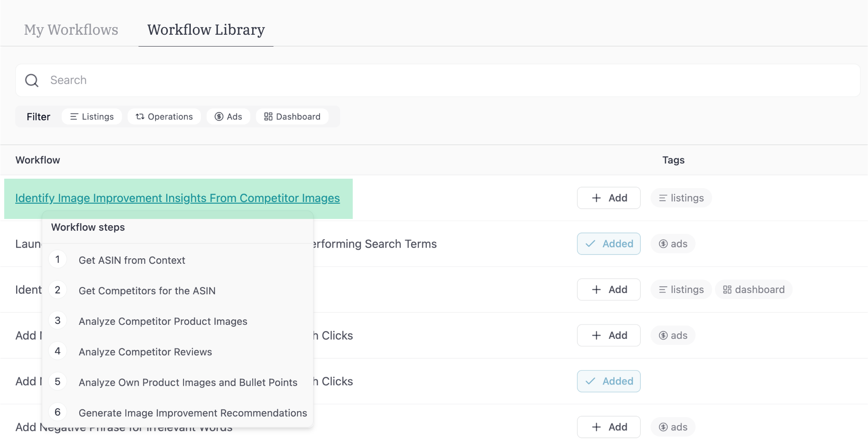
Task: Expand workflow step 1 Get ASIN from Context
Action: [132, 260]
